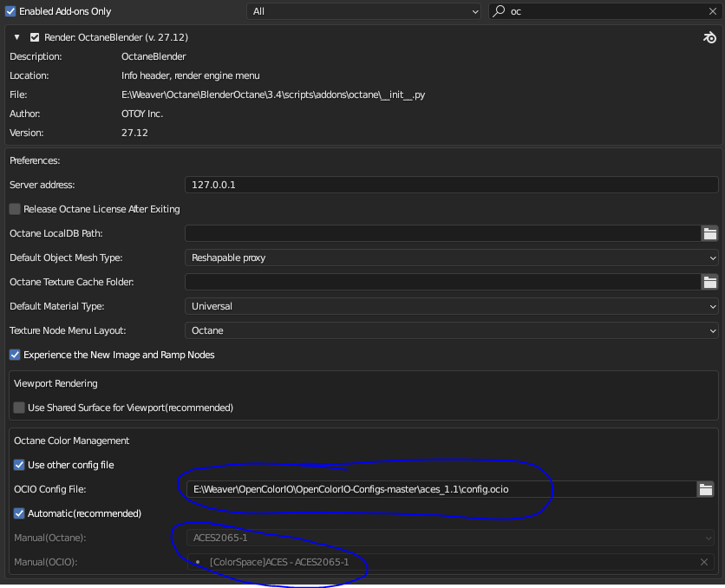This screenshot has height=588, width=725.
Task: Click the add-on File path text
Action: [273, 95]
